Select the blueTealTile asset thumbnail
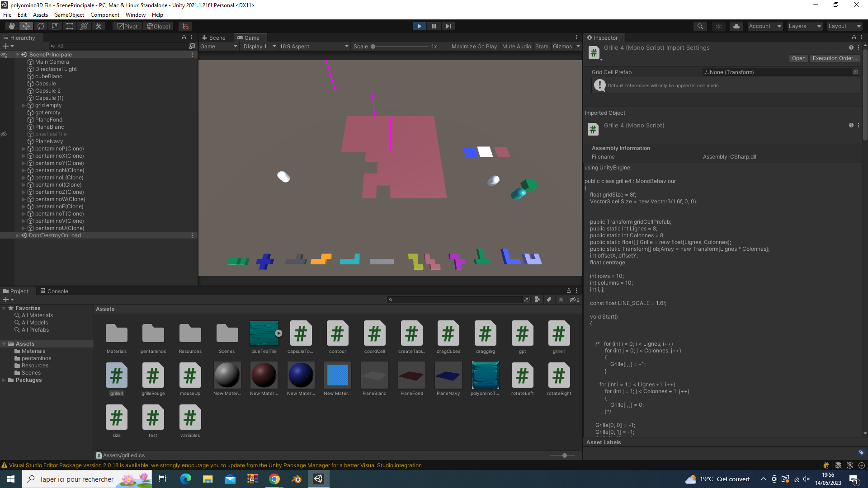The width and height of the screenshot is (868, 488). click(x=264, y=333)
